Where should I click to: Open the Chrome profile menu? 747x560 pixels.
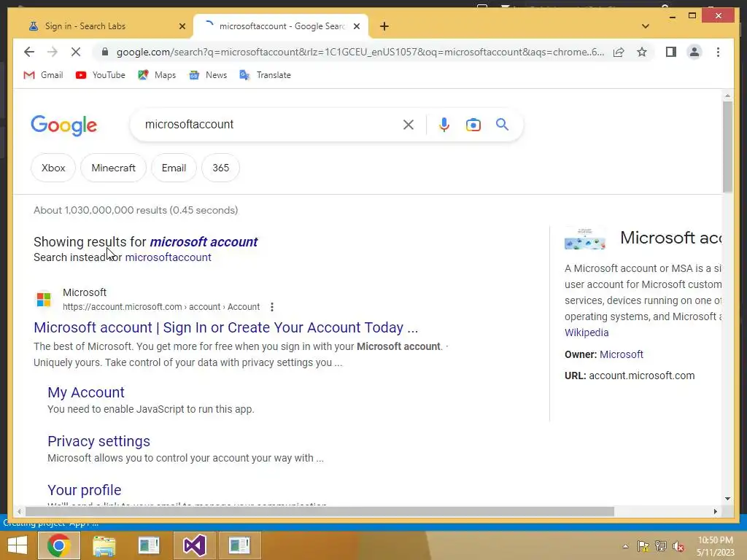coord(694,52)
